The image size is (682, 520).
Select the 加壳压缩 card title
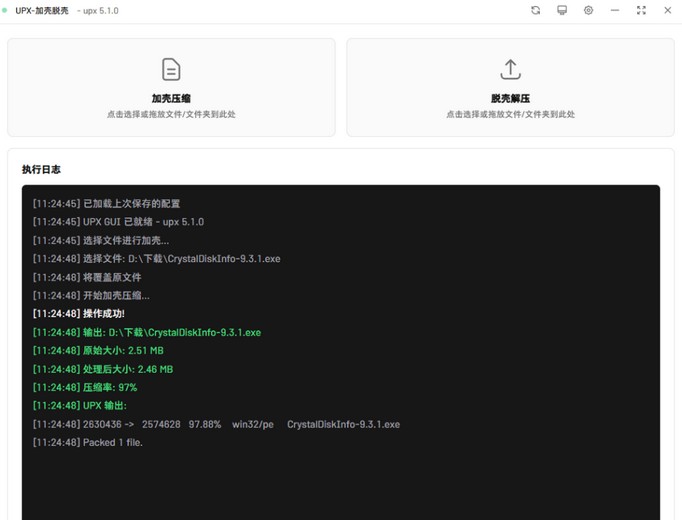pos(171,99)
